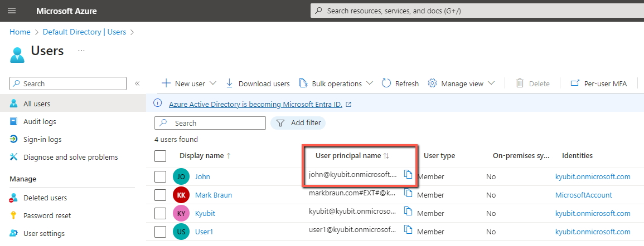Copy Mark Braun's user principal name
This screenshot has width=644, height=246.
pyautogui.click(x=408, y=193)
